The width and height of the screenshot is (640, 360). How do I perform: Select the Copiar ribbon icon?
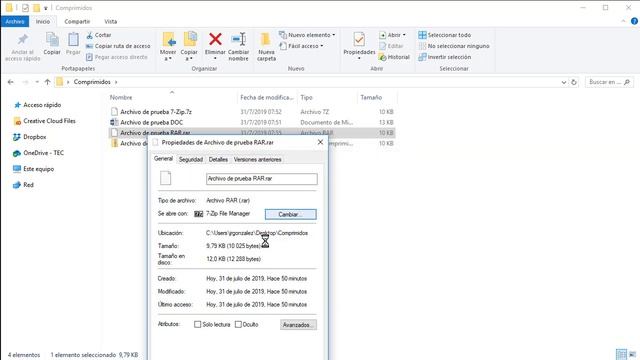click(x=52, y=44)
